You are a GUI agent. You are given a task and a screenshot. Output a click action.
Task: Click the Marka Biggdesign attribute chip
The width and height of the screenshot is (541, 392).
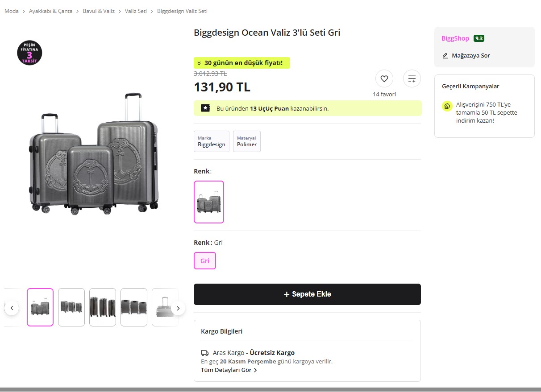[x=212, y=141]
